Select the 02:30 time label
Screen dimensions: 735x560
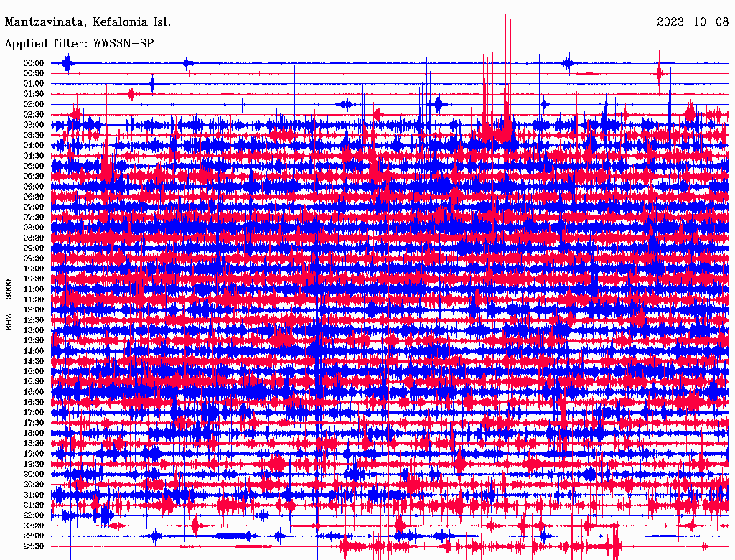click(x=34, y=115)
